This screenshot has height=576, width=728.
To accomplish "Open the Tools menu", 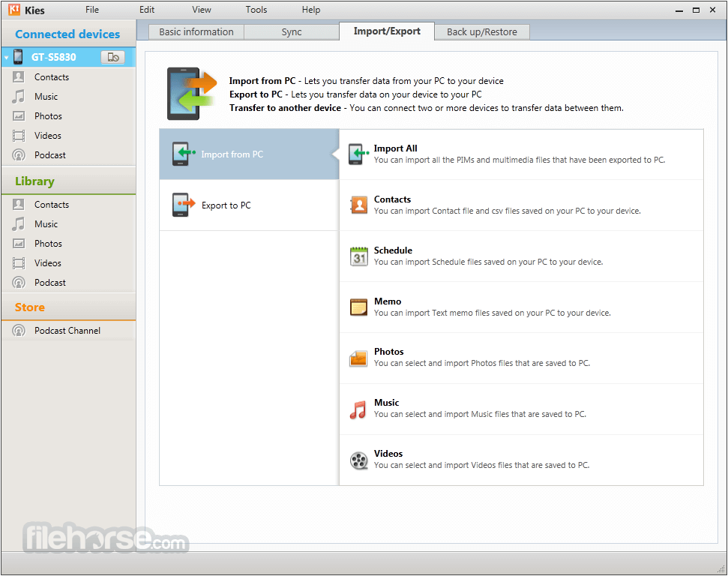I will [x=256, y=10].
